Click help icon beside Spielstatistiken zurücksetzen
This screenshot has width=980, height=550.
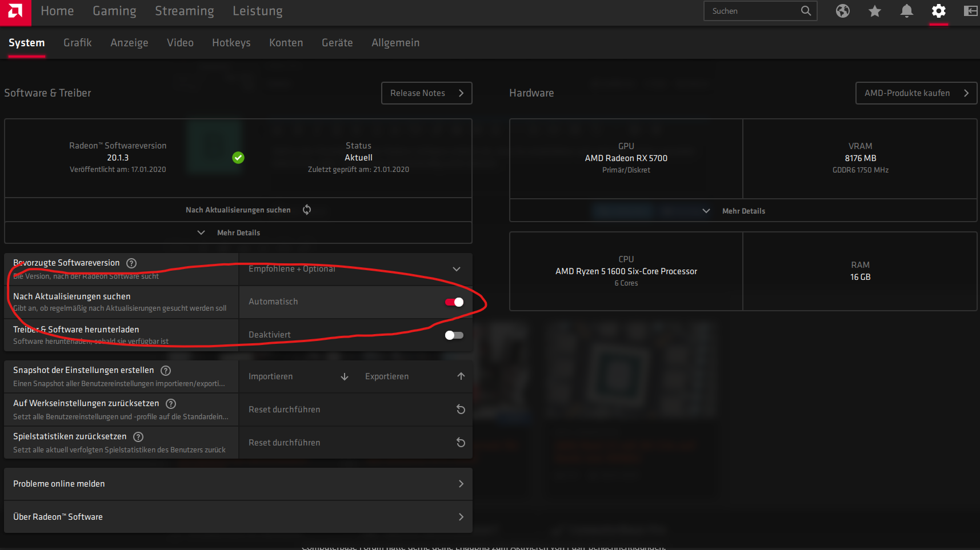pos(138,437)
